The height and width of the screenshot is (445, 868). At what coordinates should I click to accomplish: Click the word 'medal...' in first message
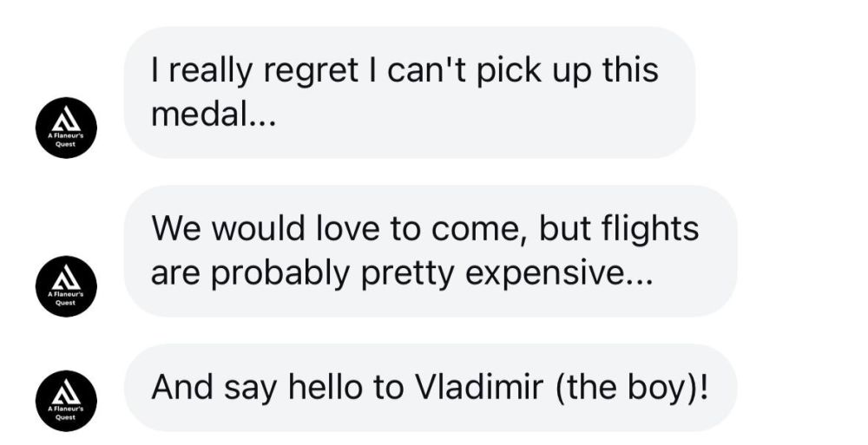point(213,114)
